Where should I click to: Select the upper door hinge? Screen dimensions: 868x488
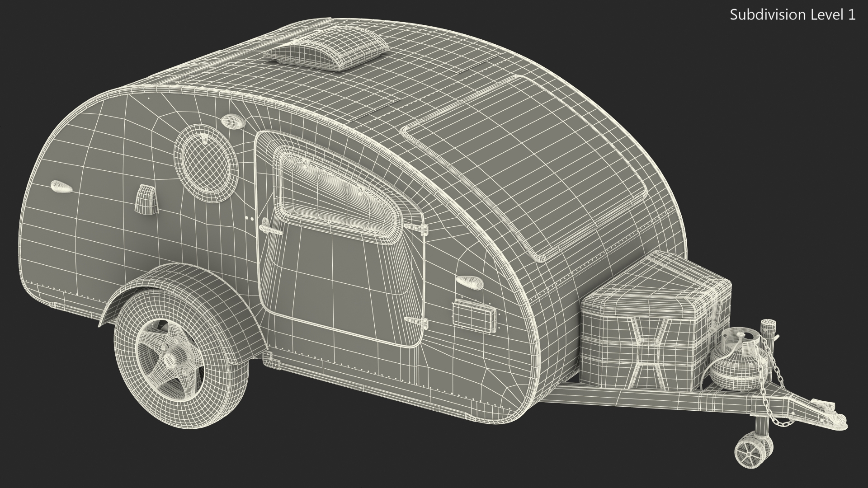[417, 229]
